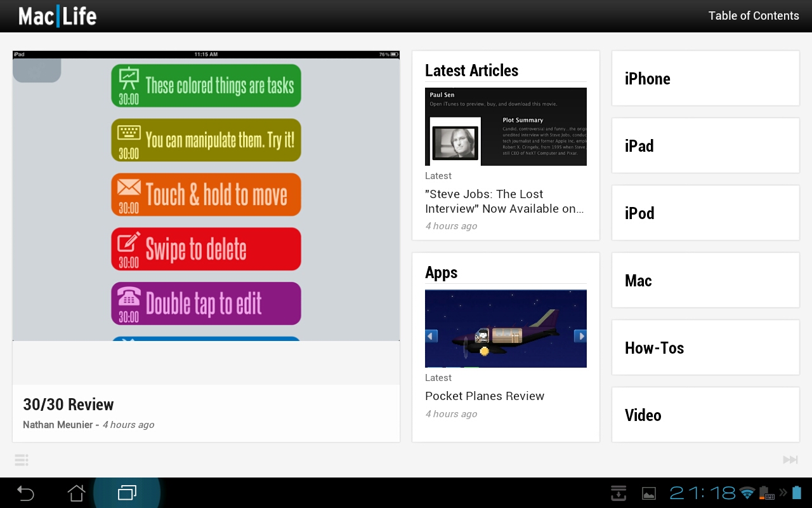Tap the Android home button
The image size is (812, 508).
[x=76, y=493]
